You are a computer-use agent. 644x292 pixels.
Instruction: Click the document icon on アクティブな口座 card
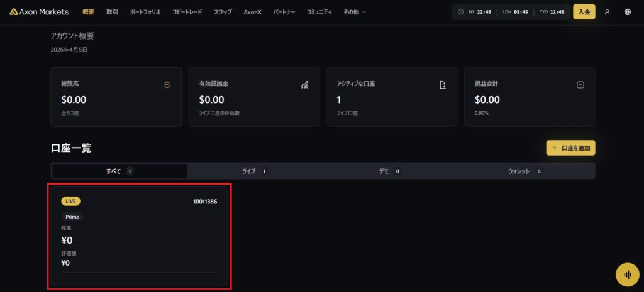click(442, 85)
